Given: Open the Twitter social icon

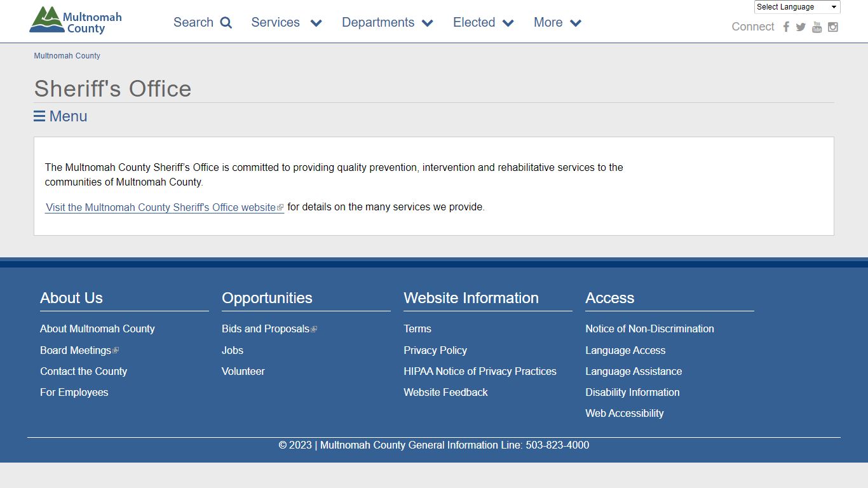Looking at the screenshot, I should point(801,27).
